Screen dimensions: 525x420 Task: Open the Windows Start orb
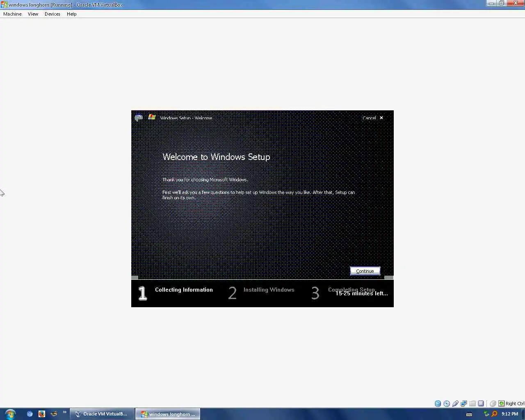tap(10, 414)
